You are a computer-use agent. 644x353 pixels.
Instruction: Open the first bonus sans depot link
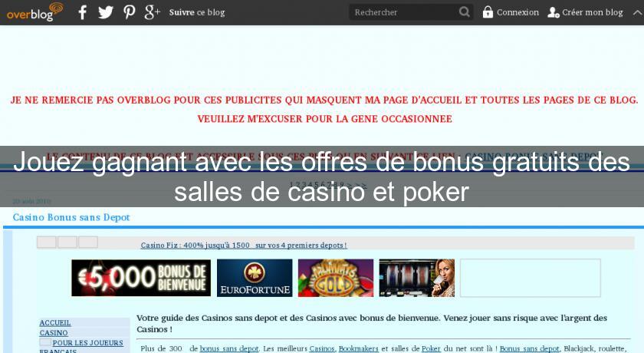[x=229, y=348]
